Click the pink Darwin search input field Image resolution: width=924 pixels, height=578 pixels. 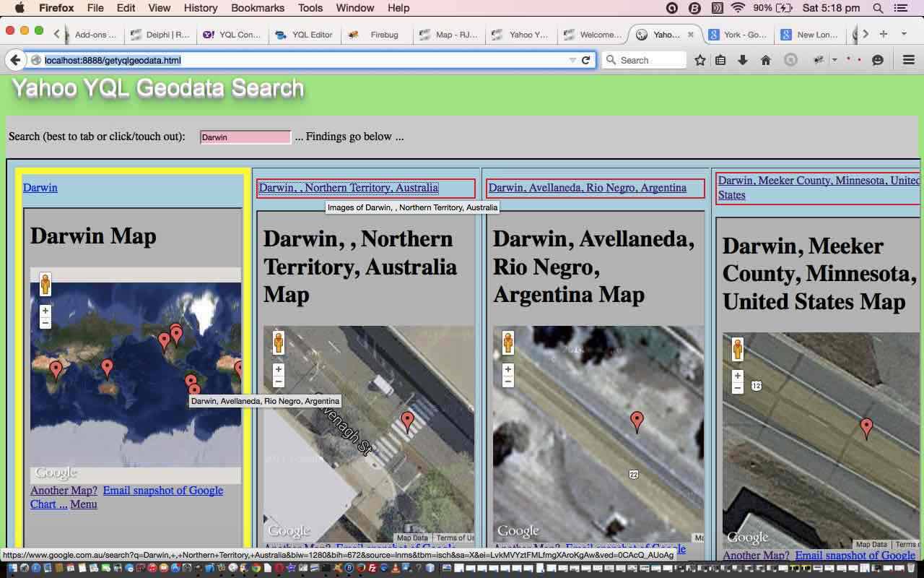point(245,137)
